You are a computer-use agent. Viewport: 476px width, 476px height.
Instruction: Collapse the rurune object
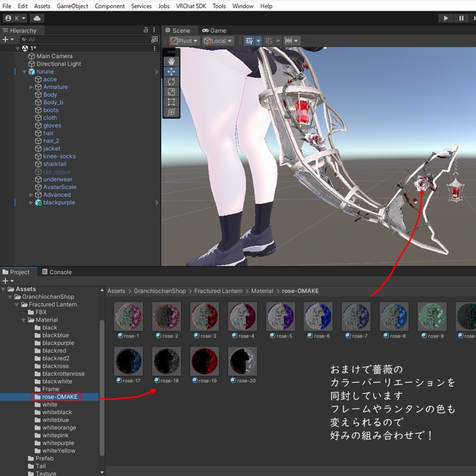(x=24, y=72)
